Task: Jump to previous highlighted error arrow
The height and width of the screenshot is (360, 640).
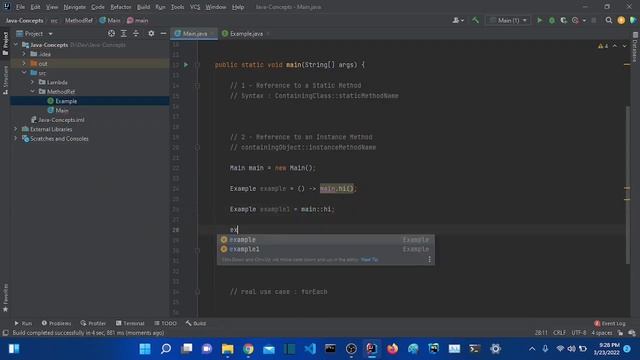Action: [615, 46]
